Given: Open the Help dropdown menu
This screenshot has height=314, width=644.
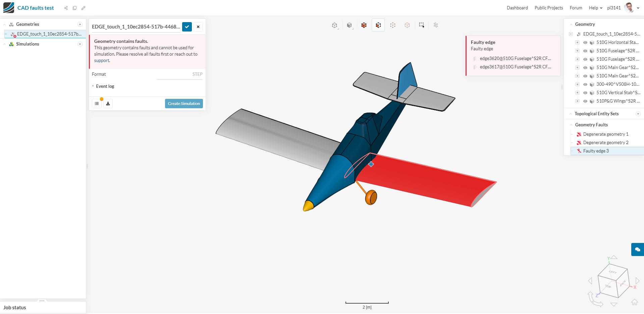Looking at the screenshot, I should point(594,8).
